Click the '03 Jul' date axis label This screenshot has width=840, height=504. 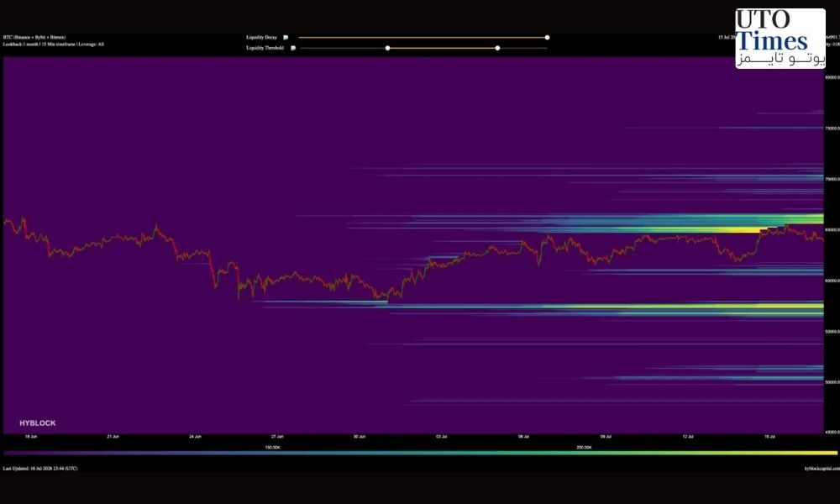click(x=442, y=437)
